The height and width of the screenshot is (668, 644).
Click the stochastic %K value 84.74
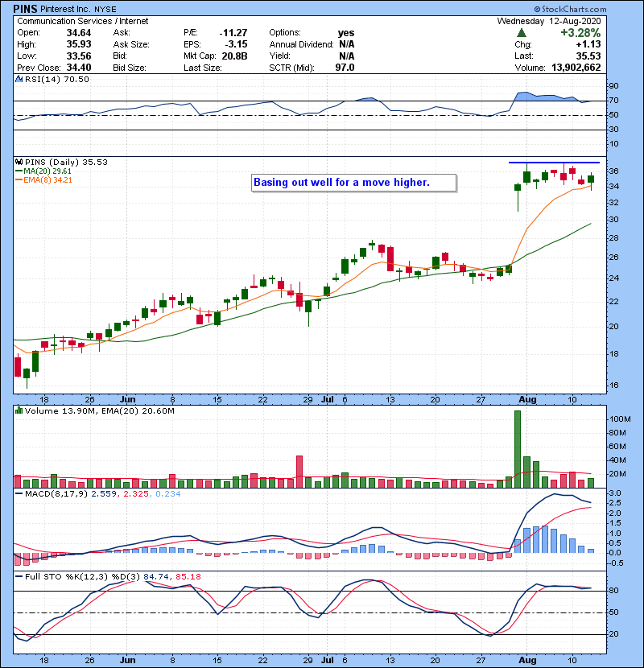pos(156,576)
